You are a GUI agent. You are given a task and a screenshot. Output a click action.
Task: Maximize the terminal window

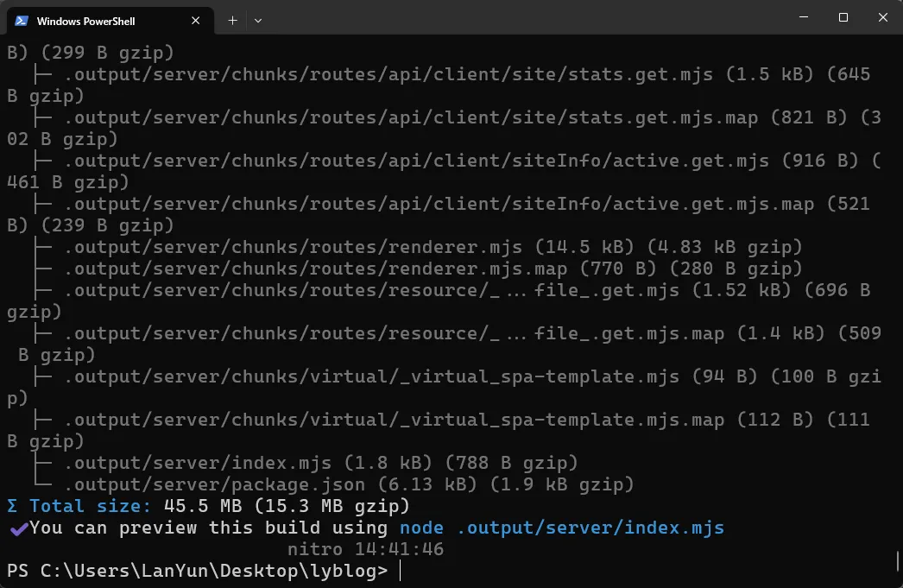coord(843,17)
